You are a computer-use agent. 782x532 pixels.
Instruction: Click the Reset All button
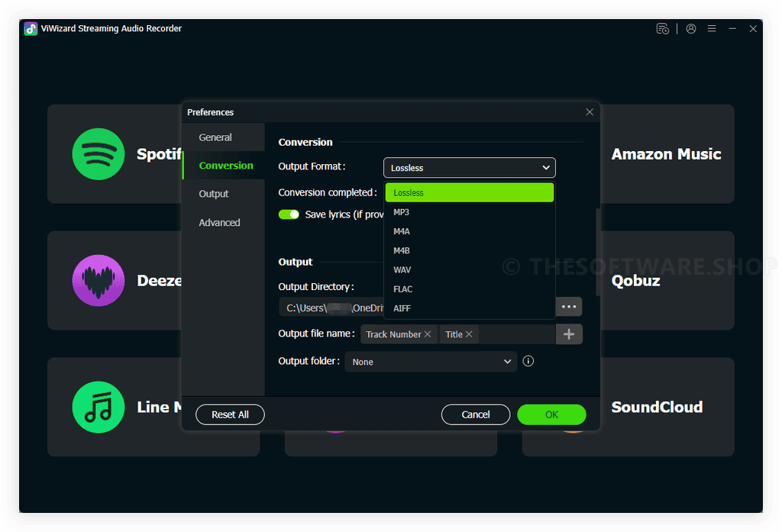[230, 414]
